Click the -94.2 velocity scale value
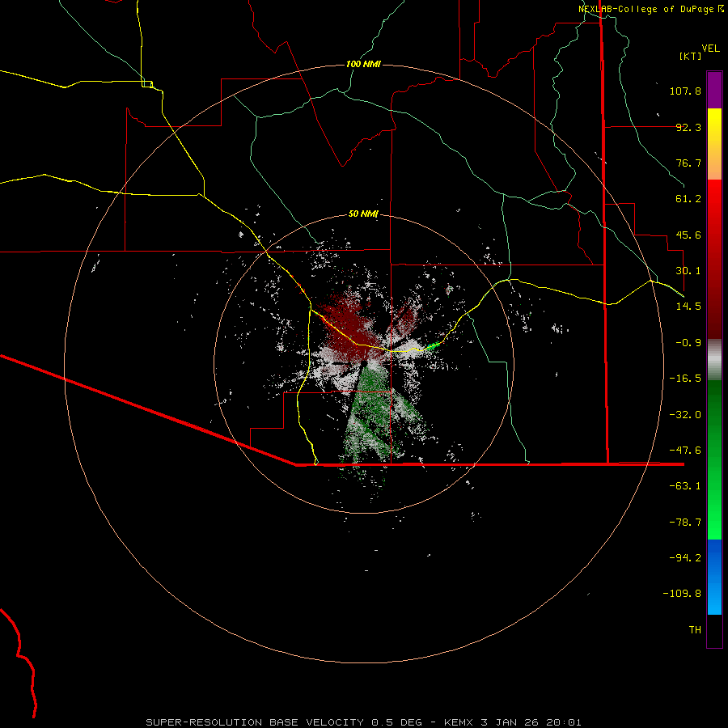 click(x=685, y=557)
